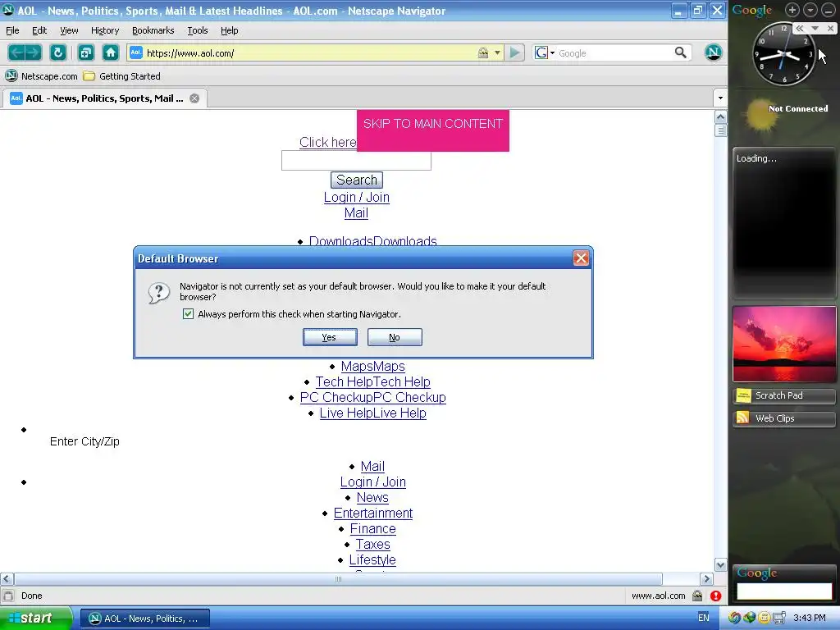Click the AOL page search text box
Screen dimensions: 840x630
click(x=356, y=161)
